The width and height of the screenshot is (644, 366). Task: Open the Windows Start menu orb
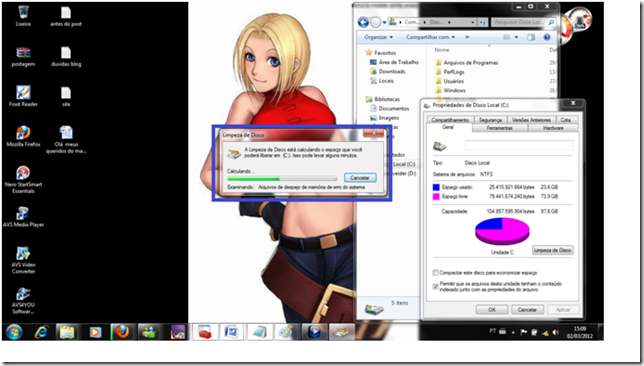[x=14, y=332]
